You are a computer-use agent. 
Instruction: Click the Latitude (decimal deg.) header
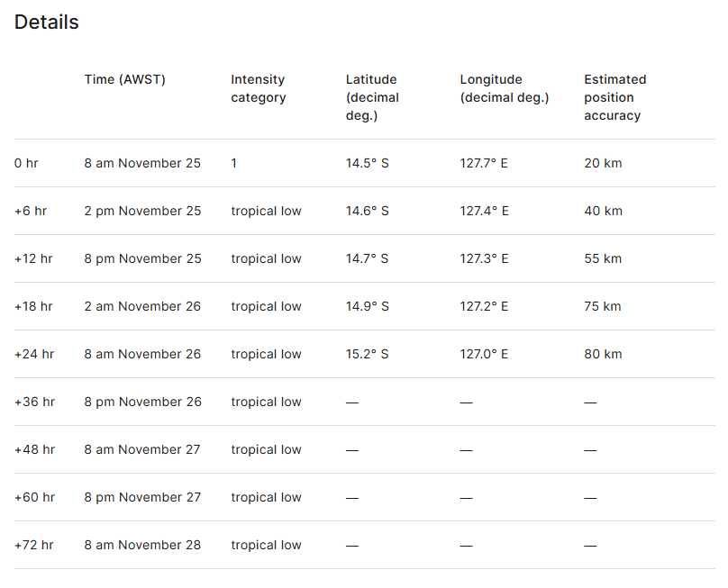(x=372, y=97)
